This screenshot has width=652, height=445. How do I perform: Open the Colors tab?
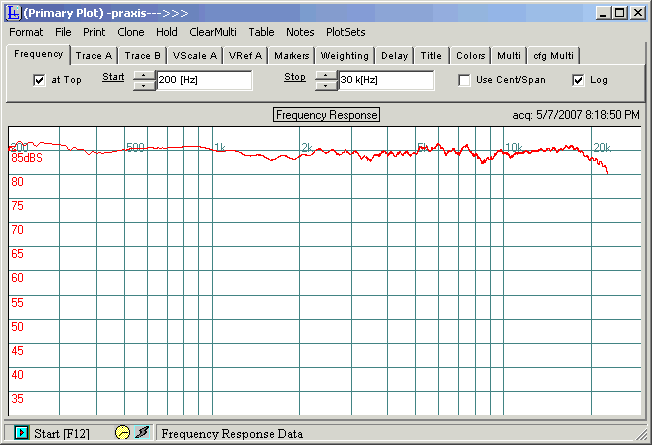tap(470, 56)
